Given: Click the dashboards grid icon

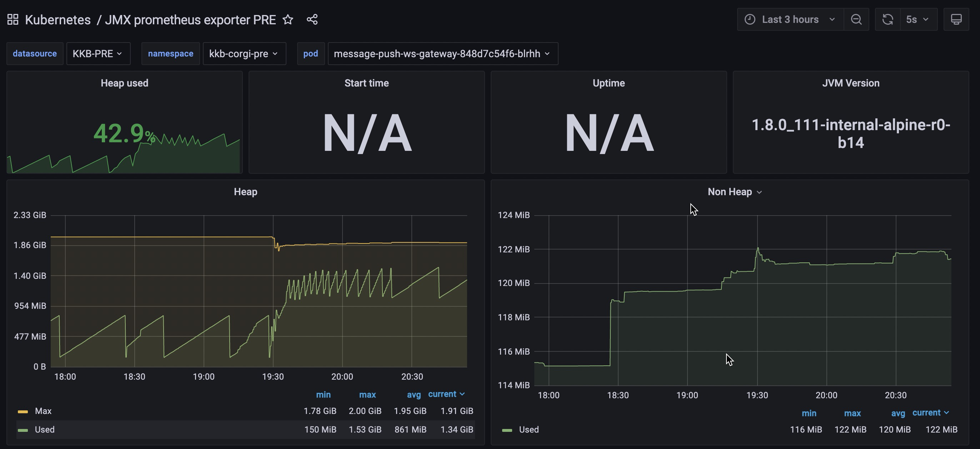Looking at the screenshot, I should [x=12, y=19].
